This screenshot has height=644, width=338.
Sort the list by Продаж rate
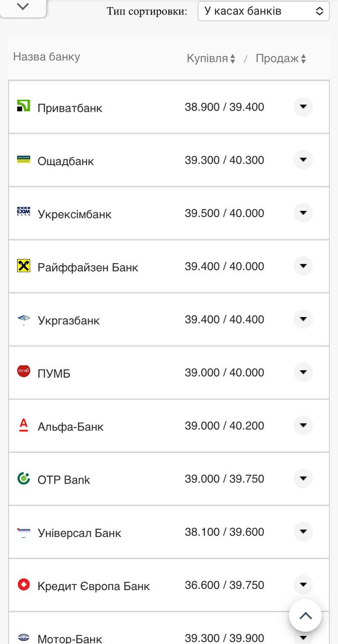coord(281,59)
